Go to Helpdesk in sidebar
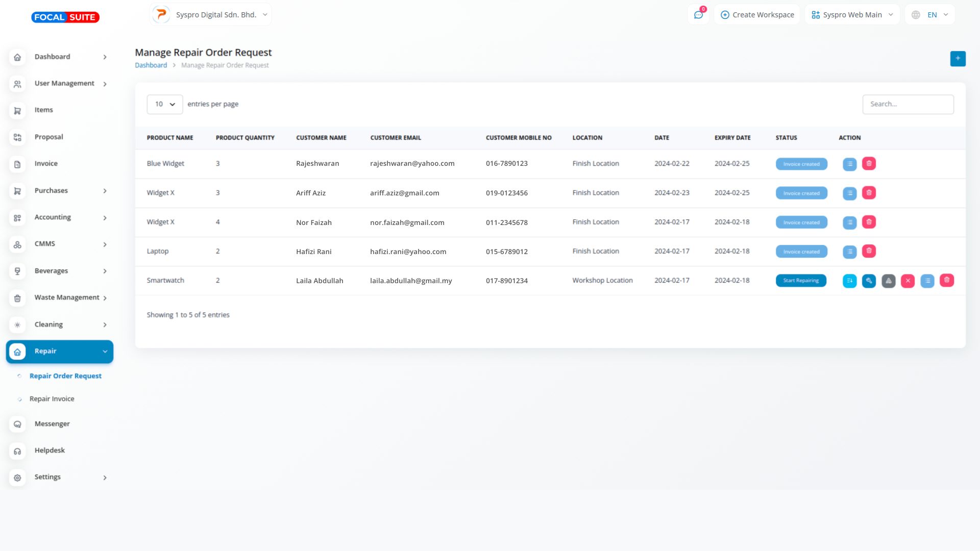The height and width of the screenshot is (551, 980). pyautogui.click(x=50, y=450)
